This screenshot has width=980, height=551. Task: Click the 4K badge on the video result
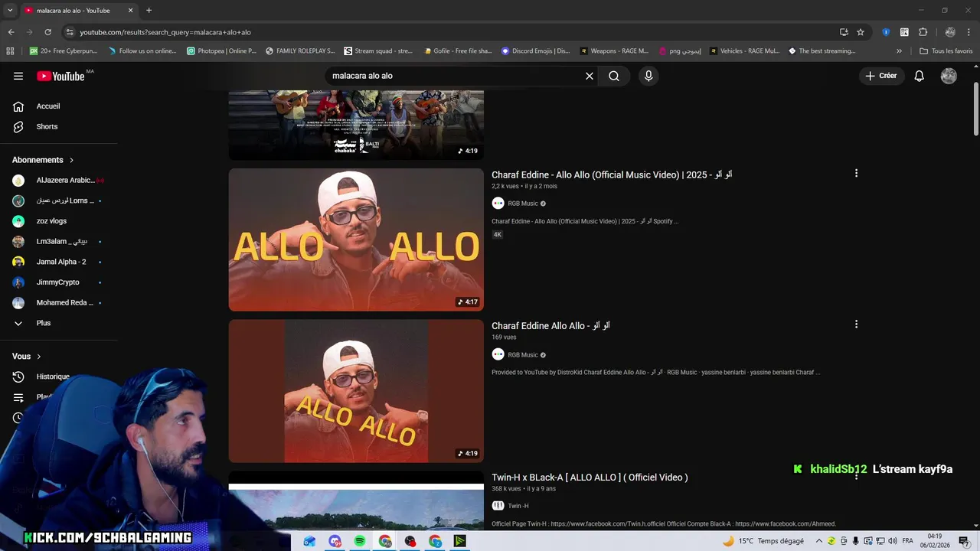point(497,235)
